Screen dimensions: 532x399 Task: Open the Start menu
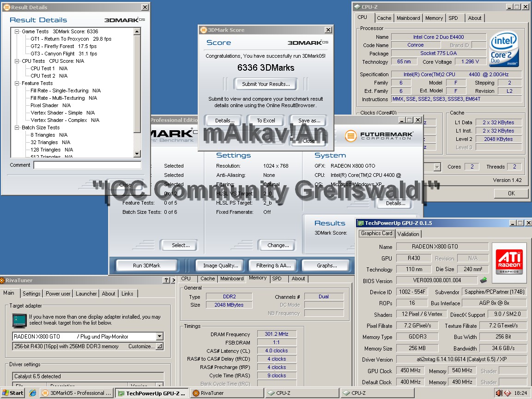coord(12,393)
